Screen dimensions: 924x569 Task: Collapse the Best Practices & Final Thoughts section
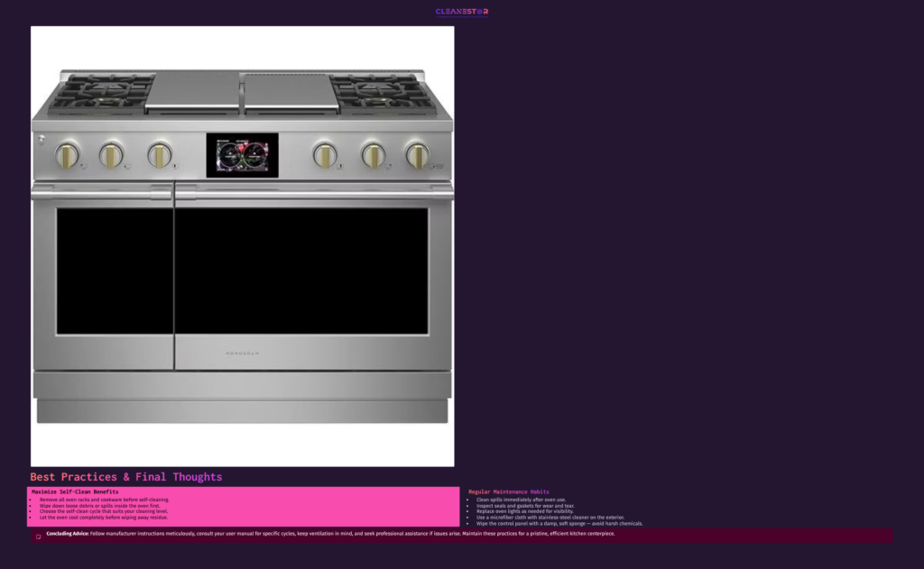pos(125,476)
